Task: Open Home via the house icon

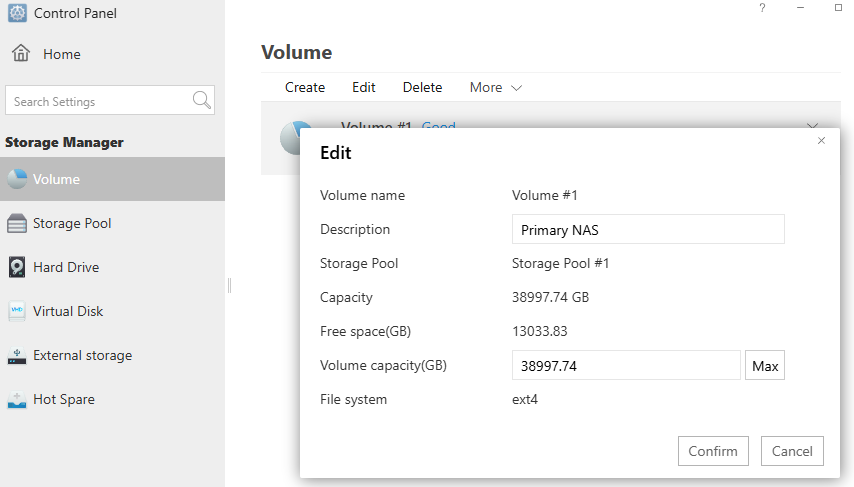Action: point(21,53)
